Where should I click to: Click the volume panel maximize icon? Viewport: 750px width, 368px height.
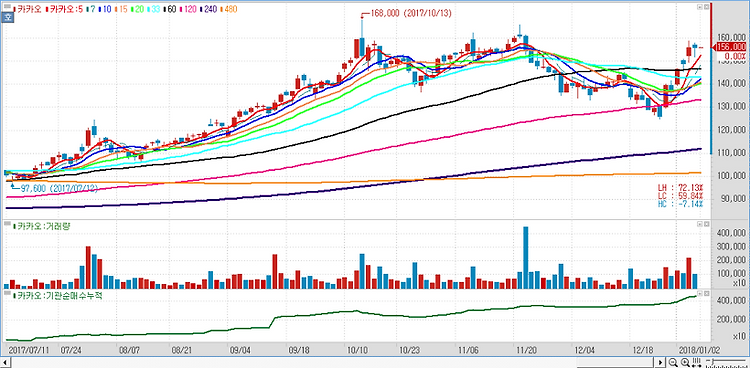coord(706,223)
